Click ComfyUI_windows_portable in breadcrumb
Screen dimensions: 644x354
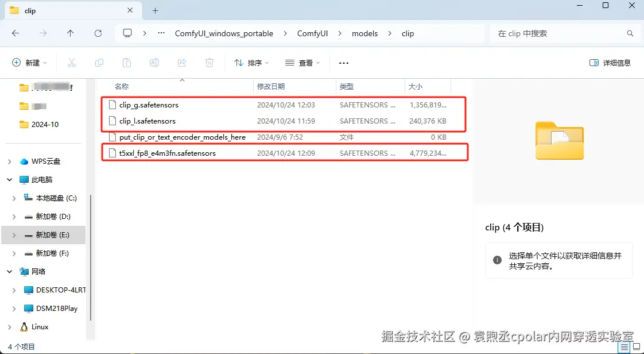224,34
